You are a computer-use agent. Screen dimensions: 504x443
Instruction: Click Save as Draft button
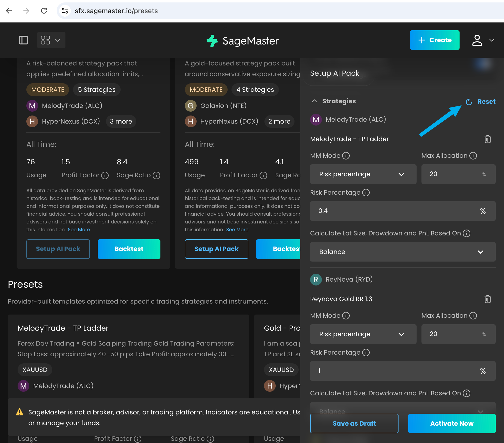(x=354, y=423)
